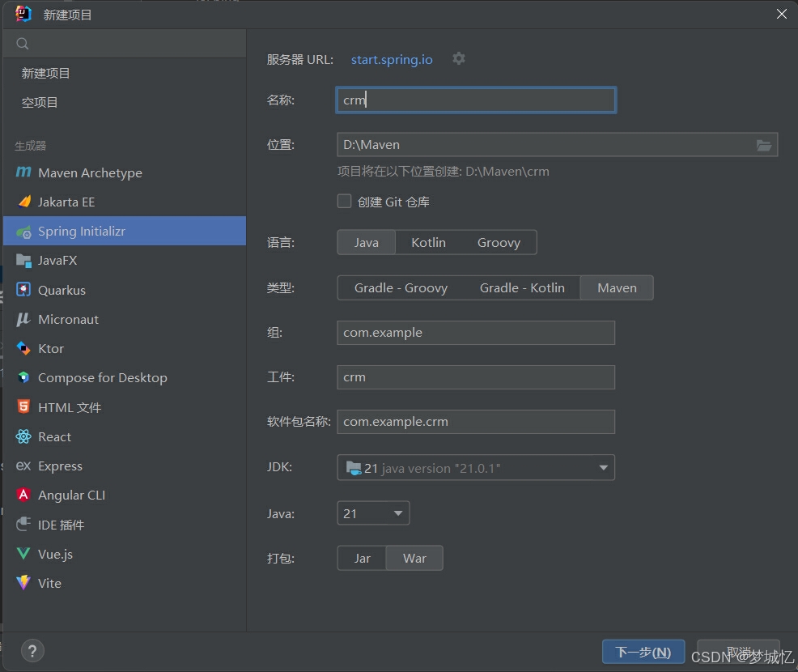Set language to Java

coord(367,242)
